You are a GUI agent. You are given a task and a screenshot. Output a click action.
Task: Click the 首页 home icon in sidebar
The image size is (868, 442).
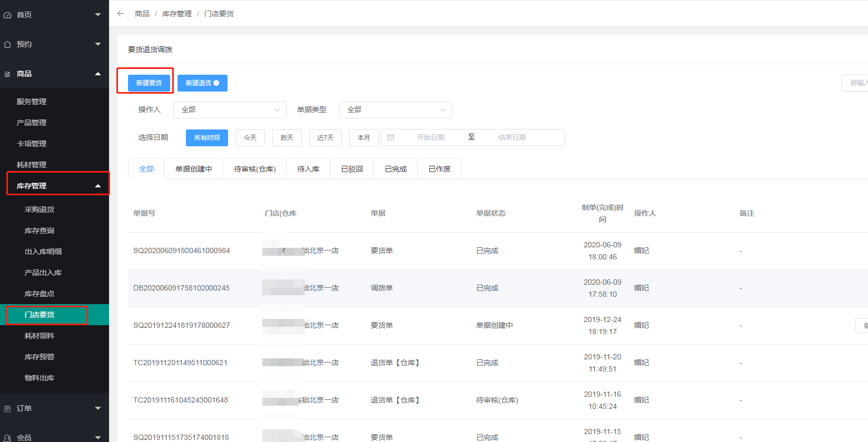[7, 15]
